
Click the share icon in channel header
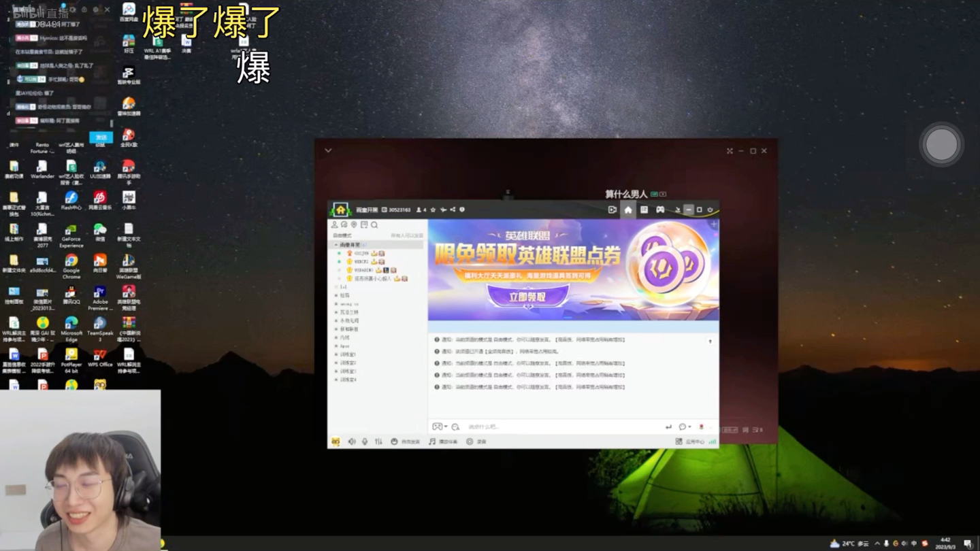(453, 210)
